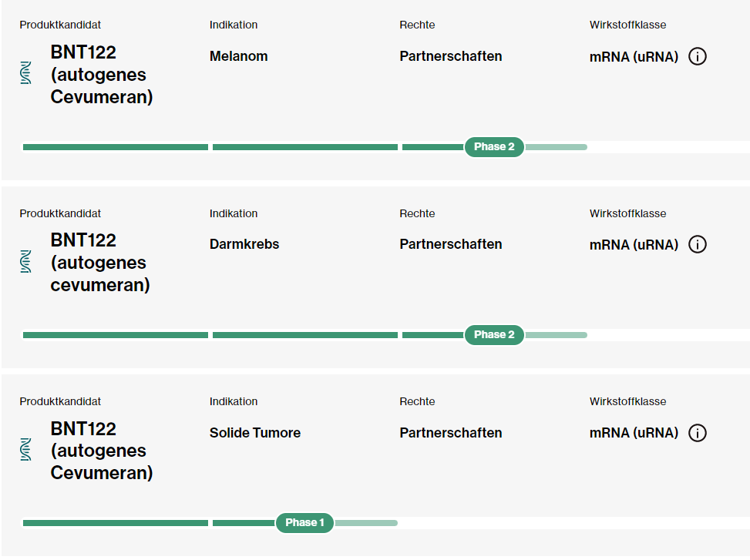Click mRNA (uRNA) label in Darmkrebs card

[634, 245]
